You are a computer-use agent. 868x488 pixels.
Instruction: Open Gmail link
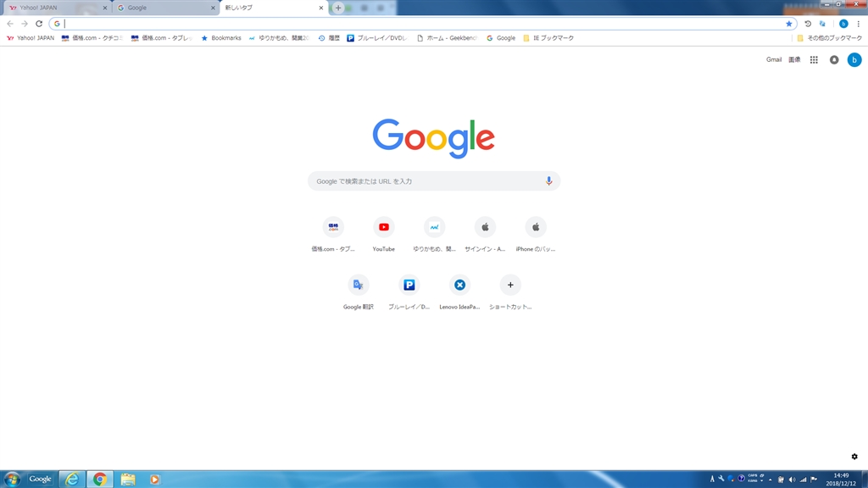773,60
